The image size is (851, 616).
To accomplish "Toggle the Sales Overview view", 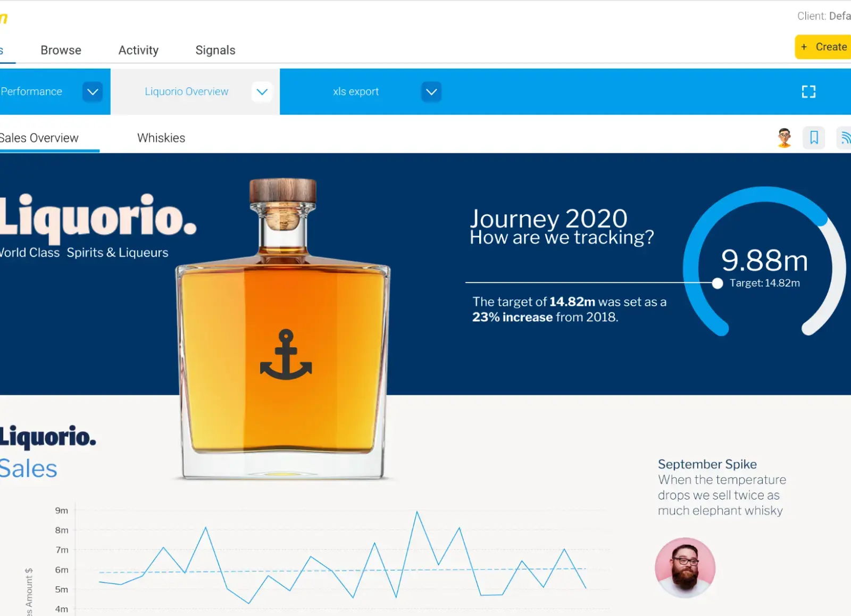I will (x=38, y=138).
